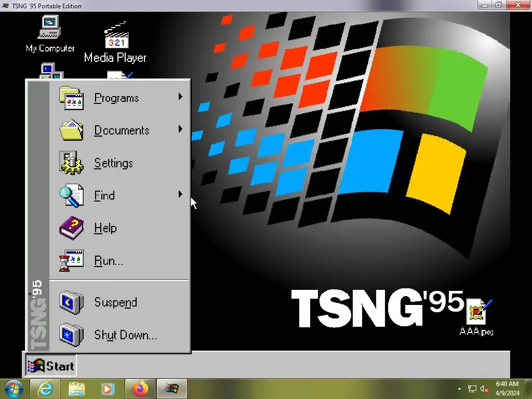Select the AAA.jpeg file icon
This screenshot has width=532, height=399.
coord(477,317)
